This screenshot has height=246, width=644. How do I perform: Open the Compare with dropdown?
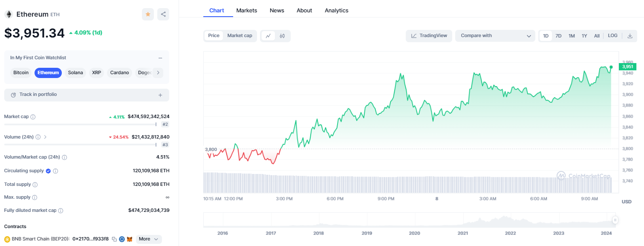tap(495, 36)
